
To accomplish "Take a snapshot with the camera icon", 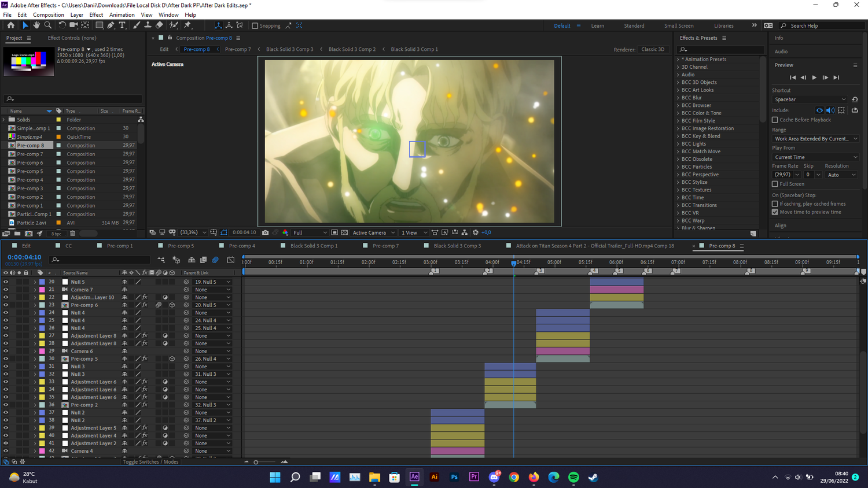I will pos(265,232).
